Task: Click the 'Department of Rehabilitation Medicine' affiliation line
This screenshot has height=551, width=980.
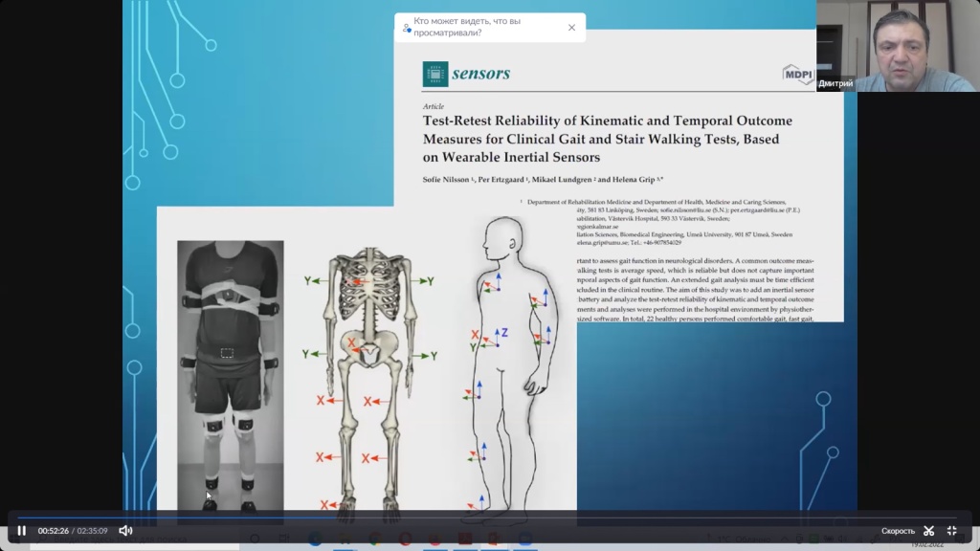Action: point(657,202)
